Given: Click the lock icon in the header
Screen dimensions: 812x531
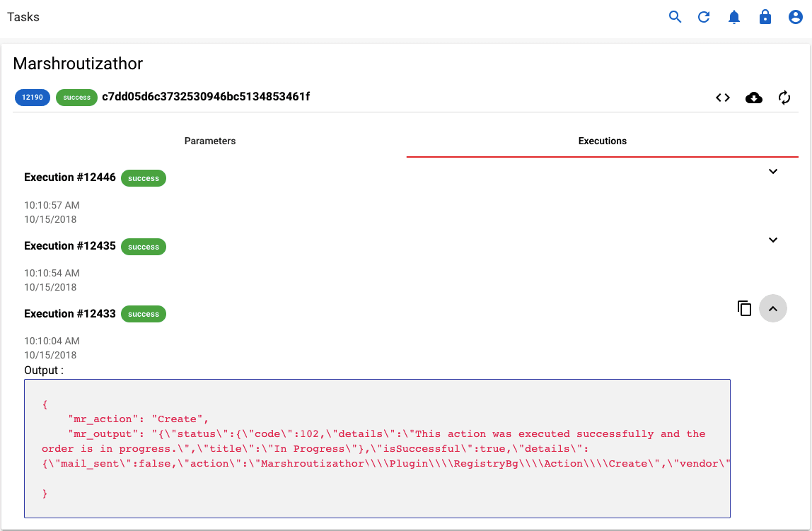Looking at the screenshot, I should (765, 16).
